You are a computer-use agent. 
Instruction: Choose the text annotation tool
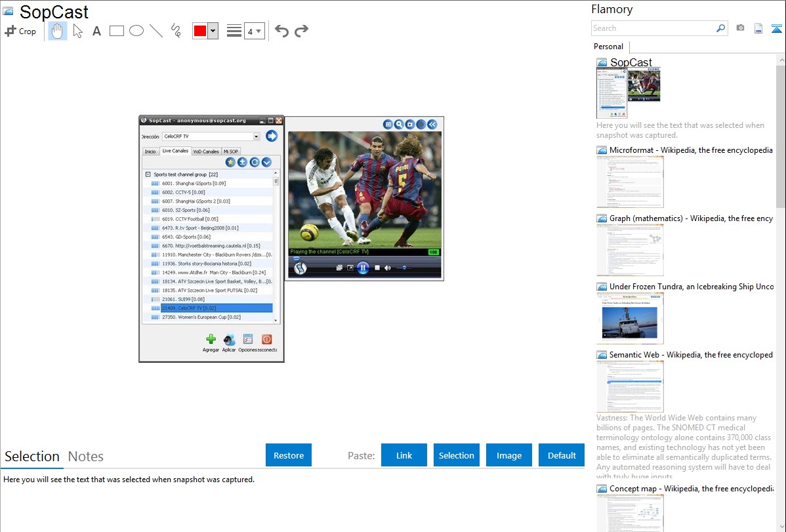click(96, 31)
